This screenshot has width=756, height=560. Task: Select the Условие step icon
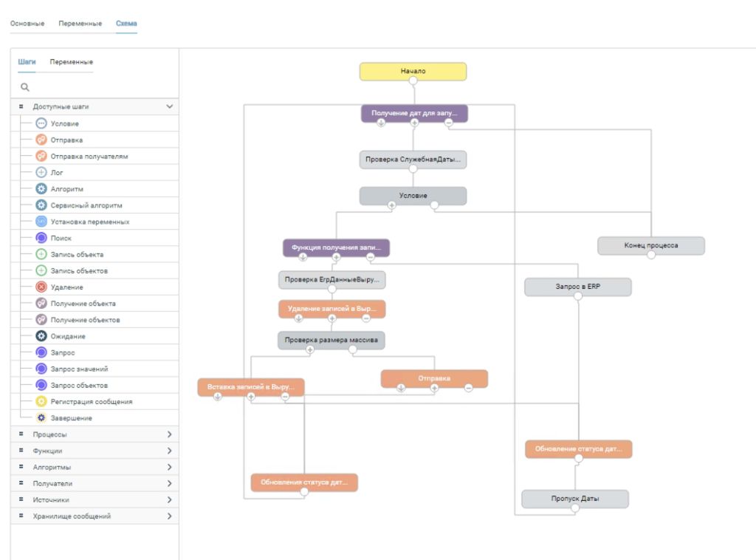coord(41,123)
